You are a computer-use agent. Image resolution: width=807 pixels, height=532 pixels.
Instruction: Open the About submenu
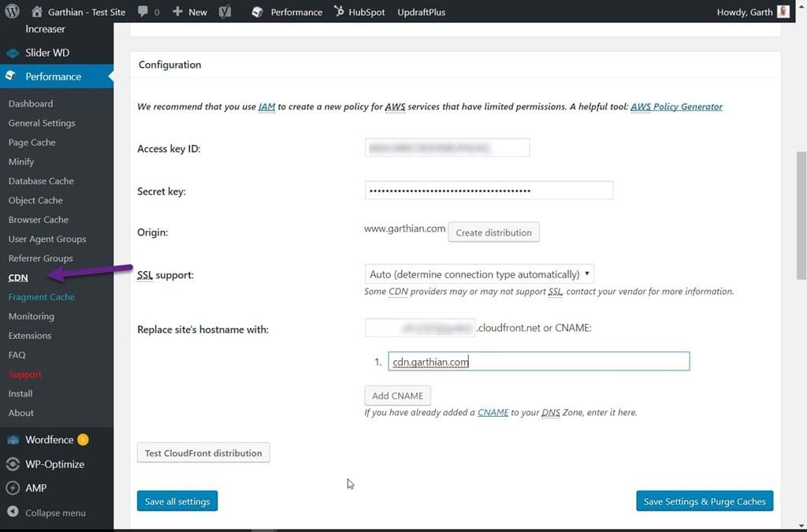pyautogui.click(x=20, y=413)
